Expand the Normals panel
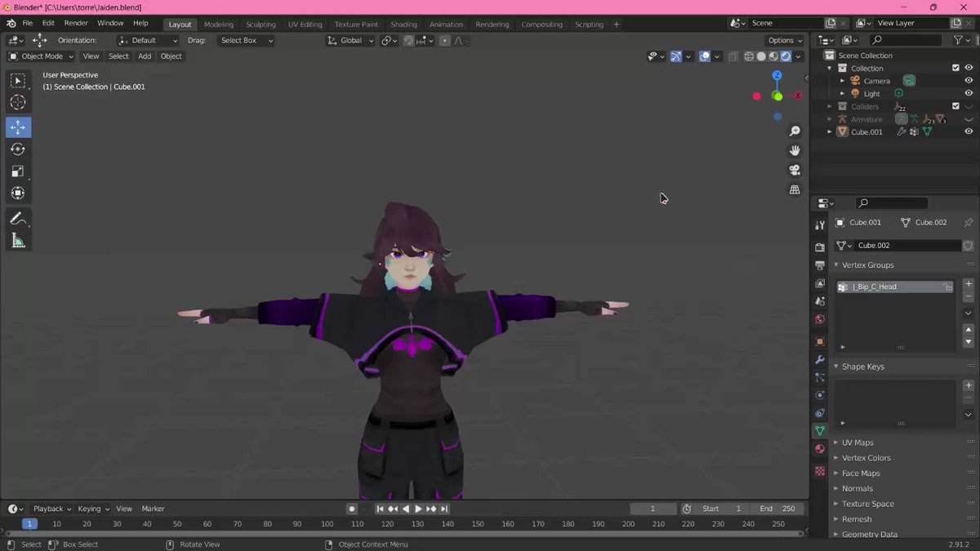 tap(857, 488)
